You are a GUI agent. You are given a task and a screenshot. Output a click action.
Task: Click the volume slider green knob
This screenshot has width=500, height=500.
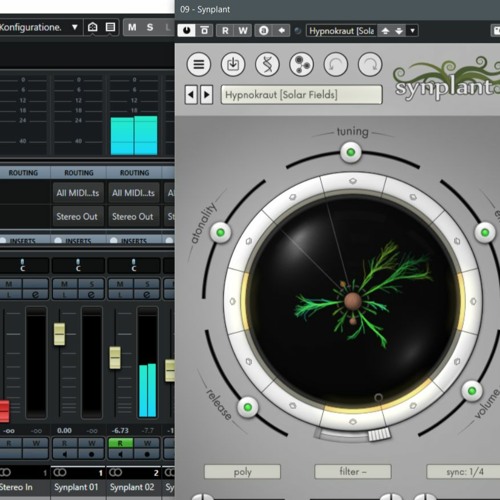pos(472,391)
